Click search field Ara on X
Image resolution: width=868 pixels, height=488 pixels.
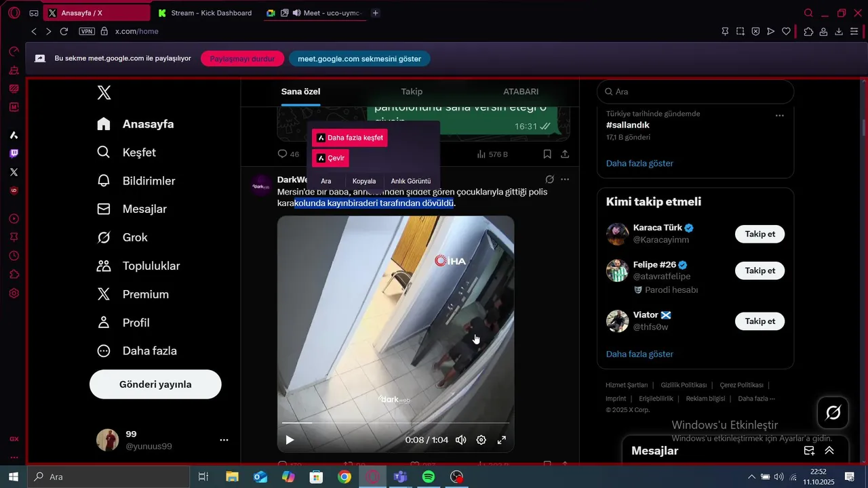[x=695, y=91]
